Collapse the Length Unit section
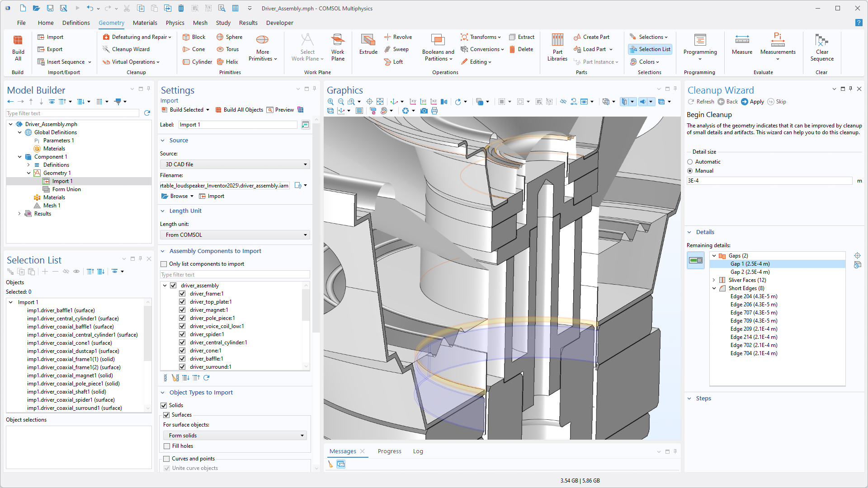 pyautogui.click(x=163, y=211)
